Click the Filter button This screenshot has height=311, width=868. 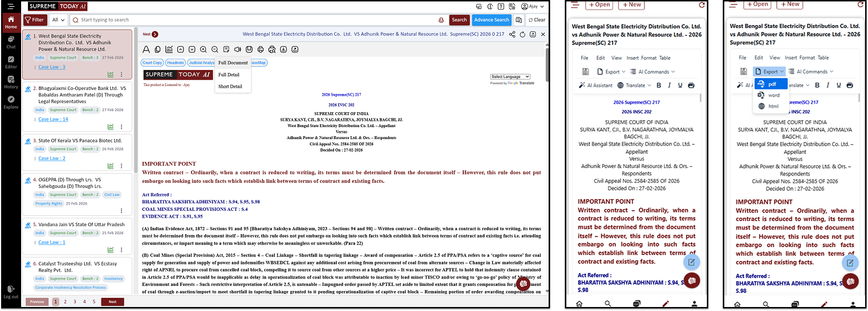35,20
